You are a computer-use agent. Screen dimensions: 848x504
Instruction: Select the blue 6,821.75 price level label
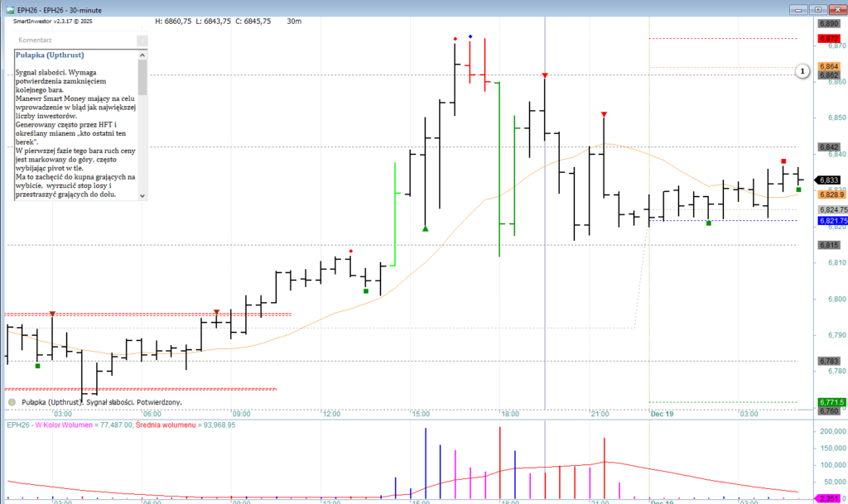pos(832,221)
